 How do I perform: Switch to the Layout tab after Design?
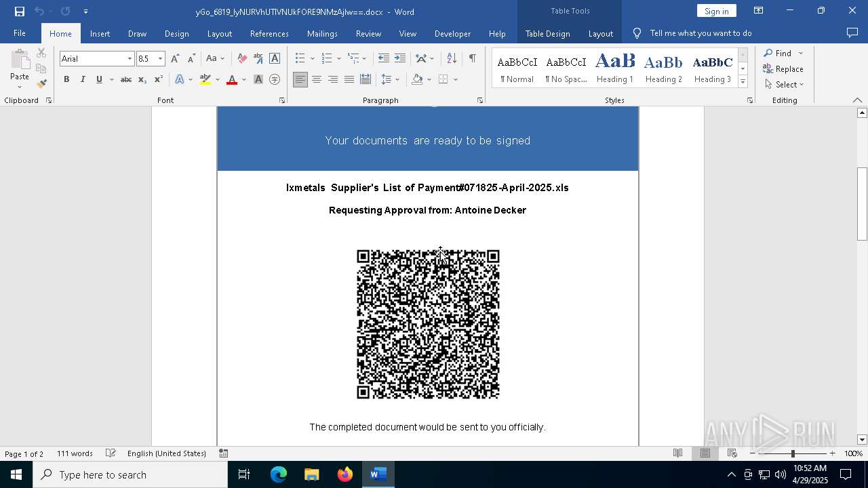[219, 33]
